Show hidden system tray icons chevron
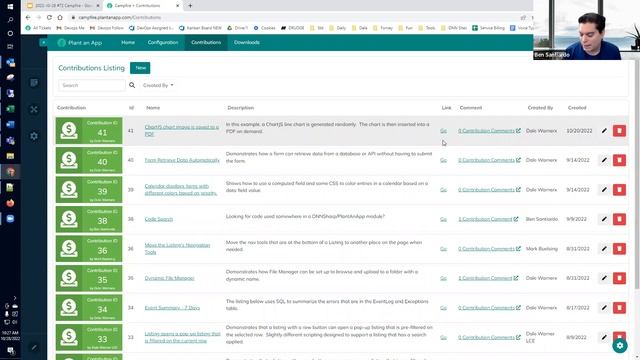 pos(15,298)
